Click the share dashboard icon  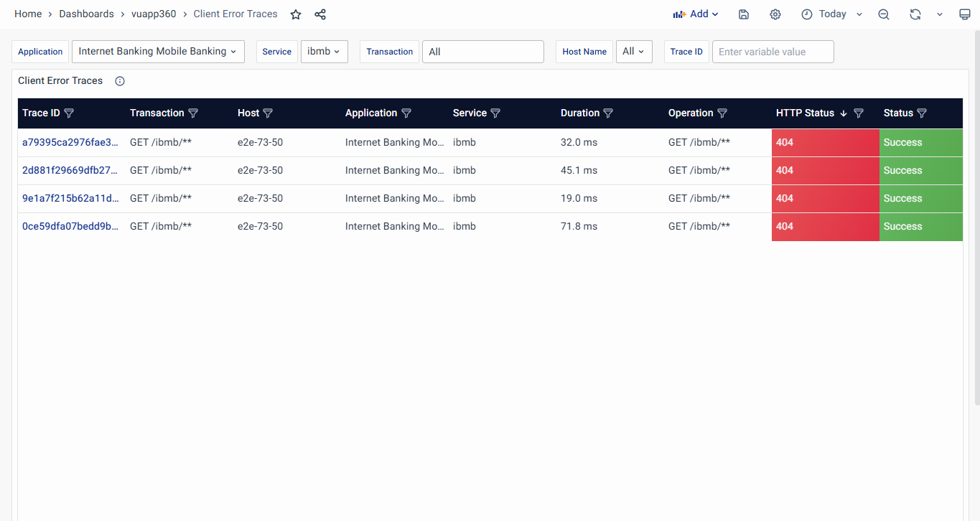320,14
